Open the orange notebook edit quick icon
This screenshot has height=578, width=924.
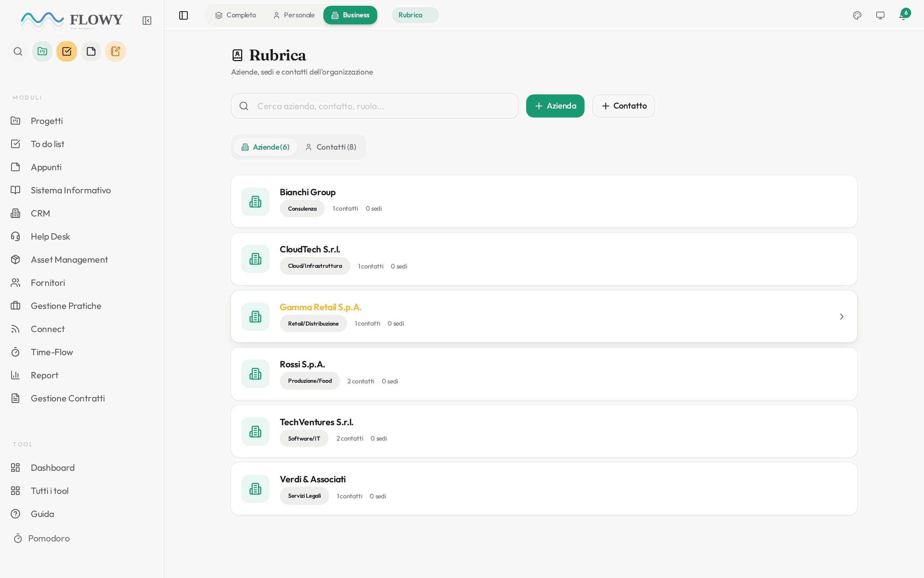tap(115, 51)
